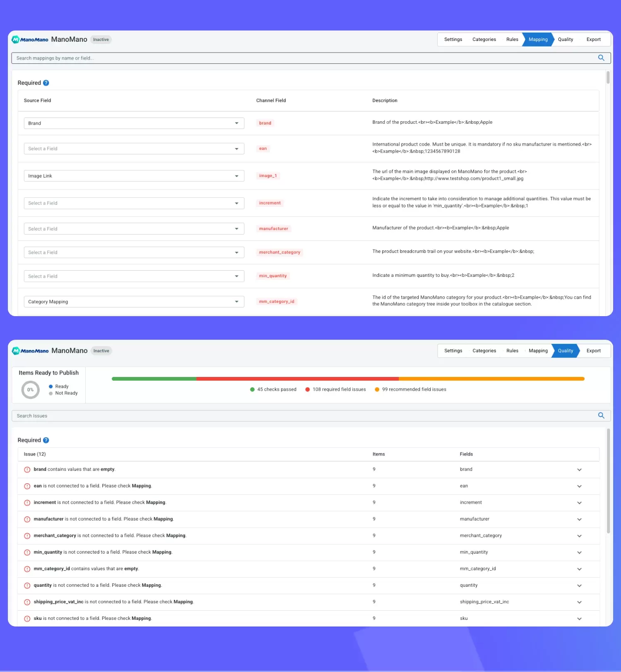This screenshot has width=621, height=672.
Task: Expand the sku issue row chevron
Action: pyautogui.click(x=579, y=619)
